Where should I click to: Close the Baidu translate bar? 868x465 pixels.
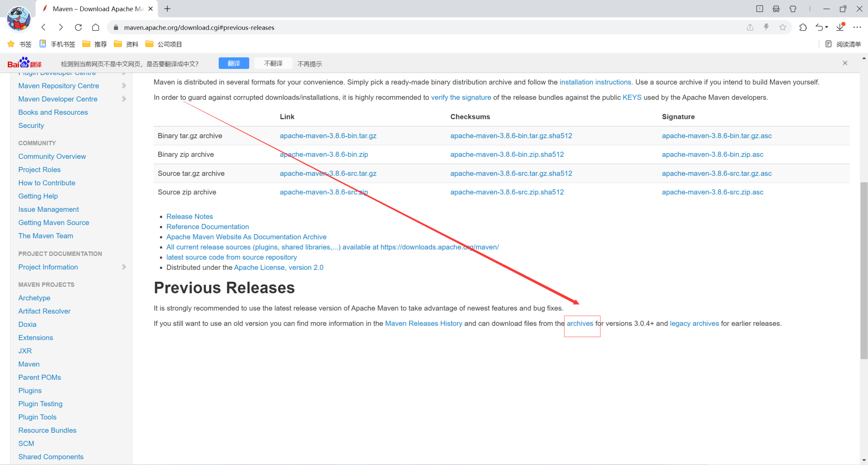[x=845, y=63]
